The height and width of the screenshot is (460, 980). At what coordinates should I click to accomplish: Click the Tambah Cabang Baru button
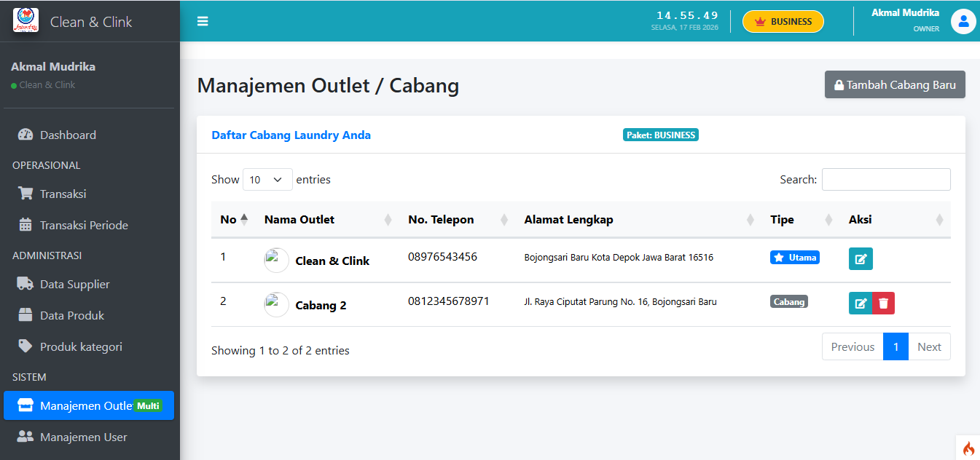894,84
